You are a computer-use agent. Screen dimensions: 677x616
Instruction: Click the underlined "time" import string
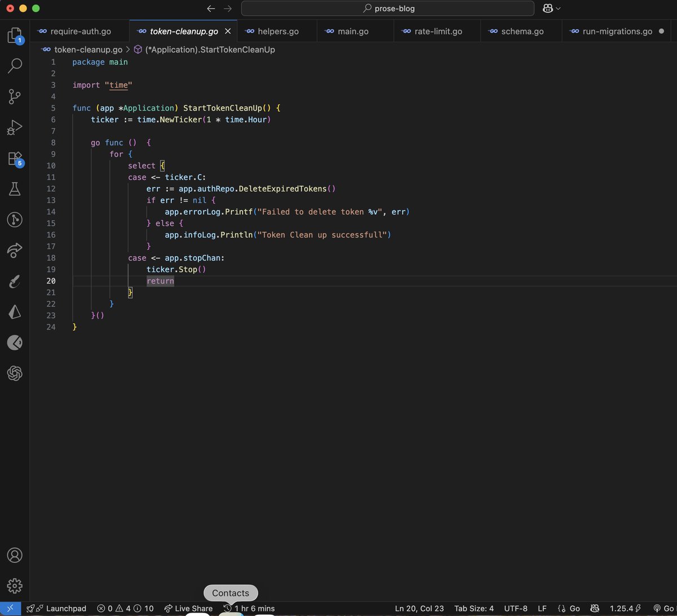[118, 85]
